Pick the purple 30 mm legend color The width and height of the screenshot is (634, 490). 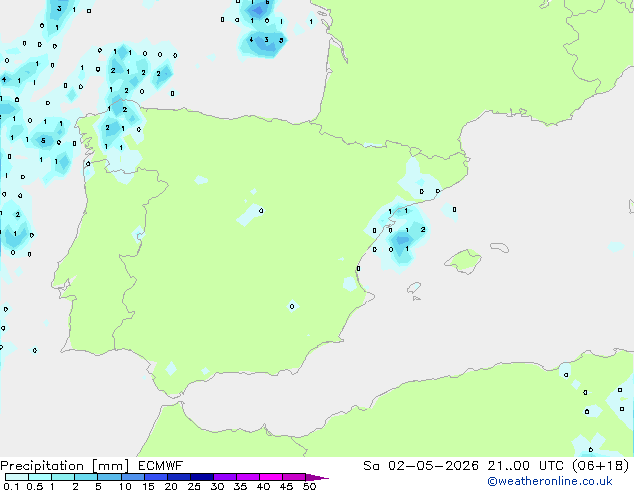[x=225, y=477]
